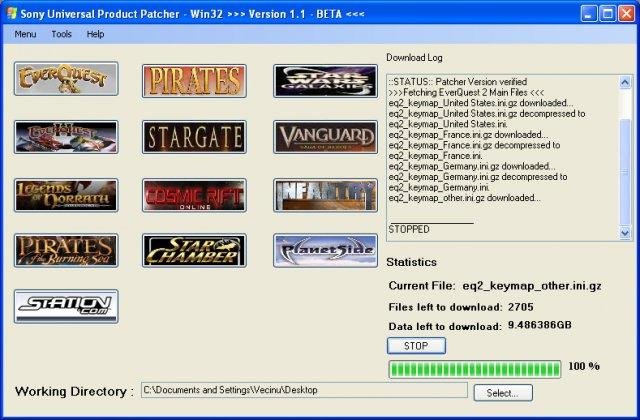Choose the Legends of Norrath logo
This screenshot has width=640, height=420.
(66, 195)
